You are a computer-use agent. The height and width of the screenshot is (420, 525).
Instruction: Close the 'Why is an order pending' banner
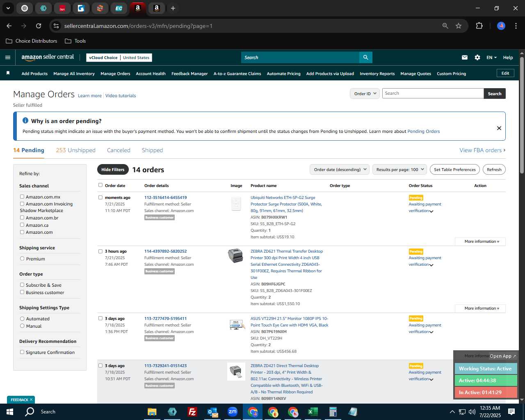(x=499, y=128)
